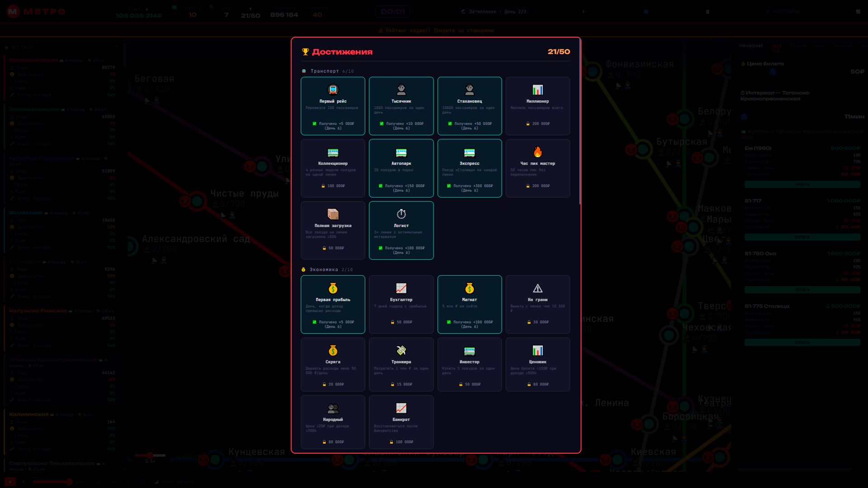Select the Магнат money bag icon
This screenshot has width=868, height=488.
click(x=469, y=288)
